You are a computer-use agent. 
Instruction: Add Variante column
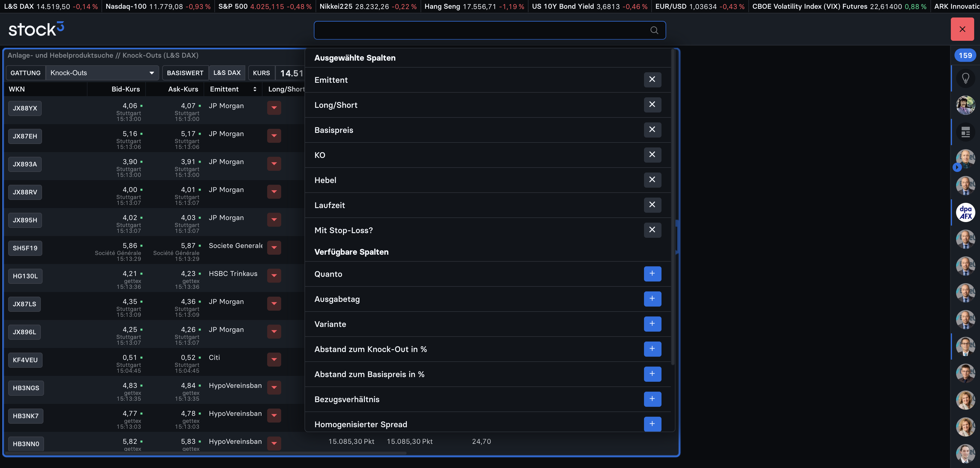pyautogui.click(x=652, y=324)
